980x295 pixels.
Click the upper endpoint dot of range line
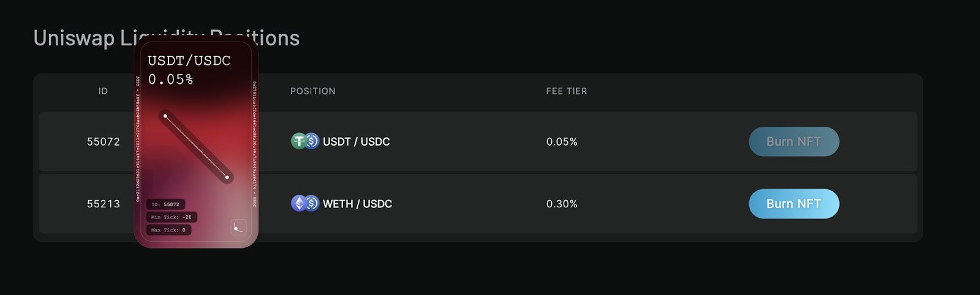pos(165,116)
